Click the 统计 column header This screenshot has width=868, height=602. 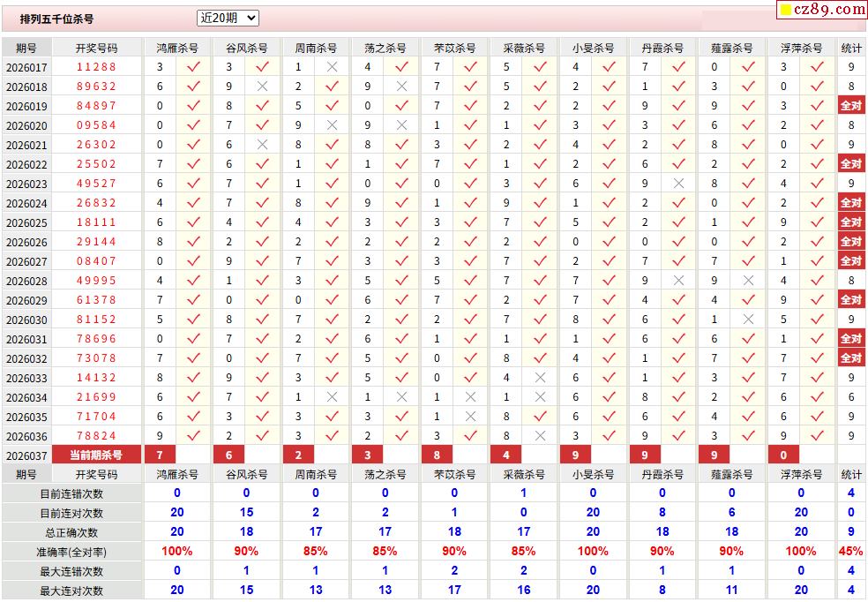click(851, 48)
